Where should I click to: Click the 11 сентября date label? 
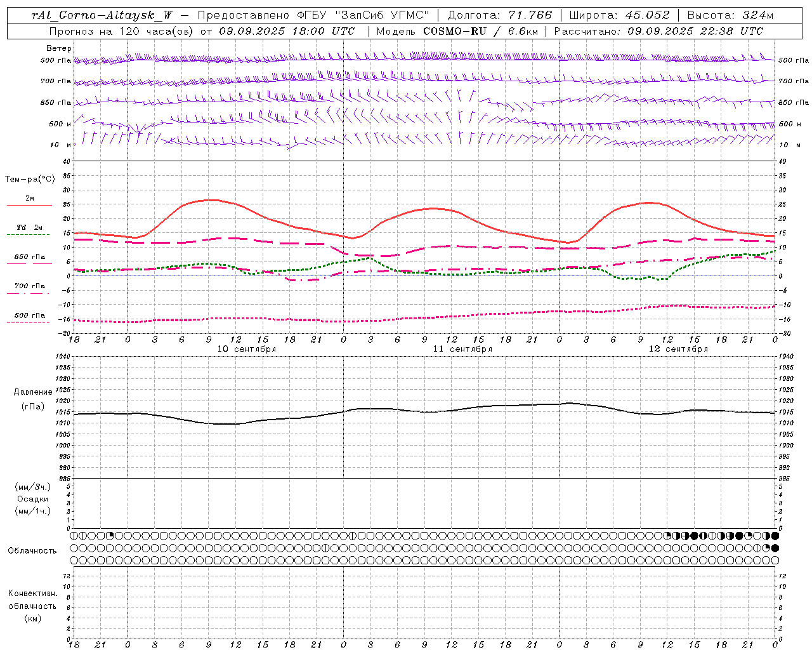(462, 349)
